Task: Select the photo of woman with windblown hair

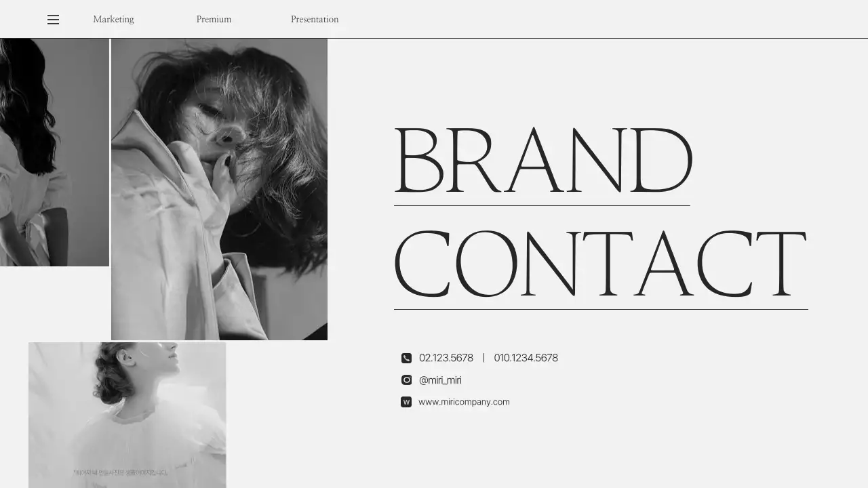Action: [x=219, y=189]
